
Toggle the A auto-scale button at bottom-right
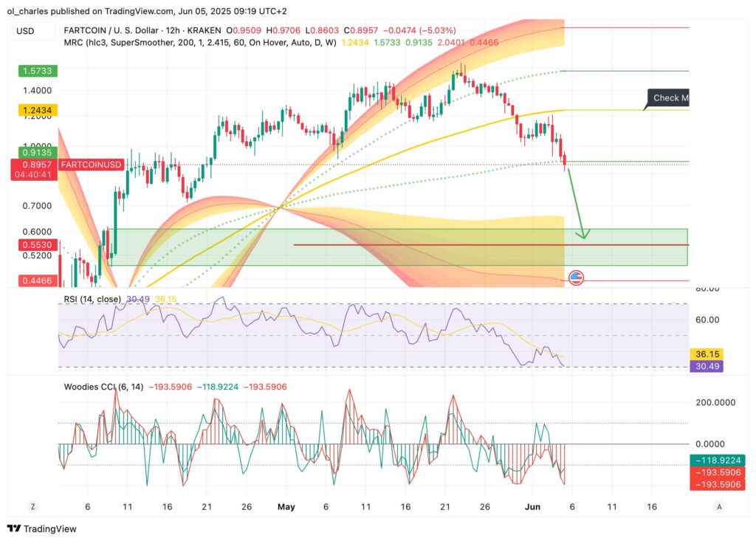coord(719,507)
